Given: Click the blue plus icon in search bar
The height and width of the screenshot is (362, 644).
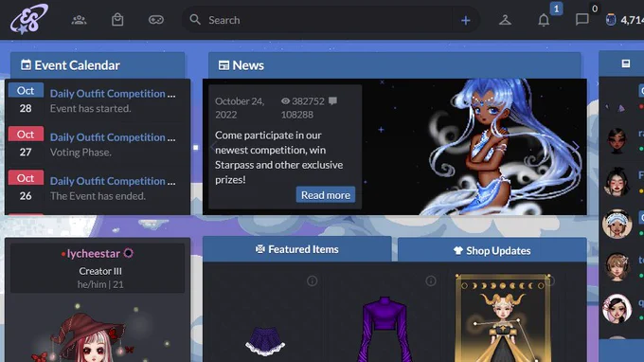Looking at the screenshot, I should [465, 20].
